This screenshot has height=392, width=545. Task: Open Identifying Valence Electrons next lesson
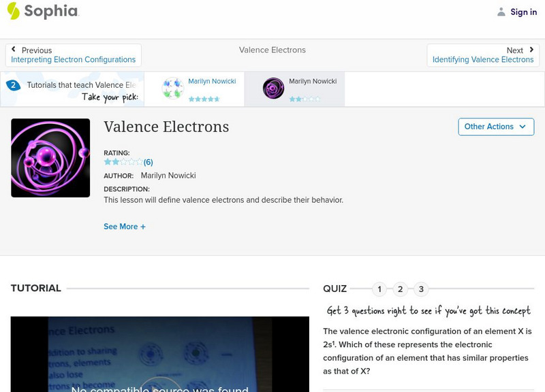[x=483, y=59]
